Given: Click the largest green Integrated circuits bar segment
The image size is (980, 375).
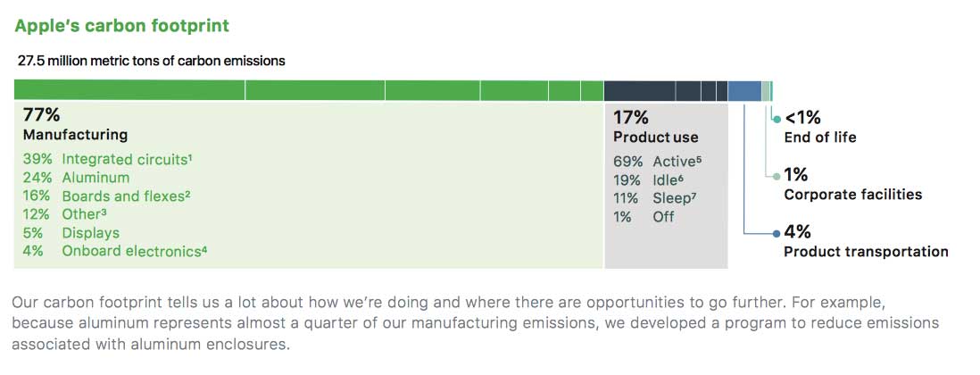Looking at the screenshot, I should 129,90.
